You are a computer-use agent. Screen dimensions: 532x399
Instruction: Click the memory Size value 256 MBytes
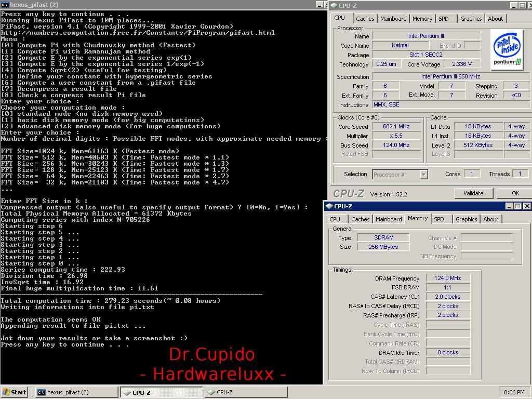pos(384,247)
